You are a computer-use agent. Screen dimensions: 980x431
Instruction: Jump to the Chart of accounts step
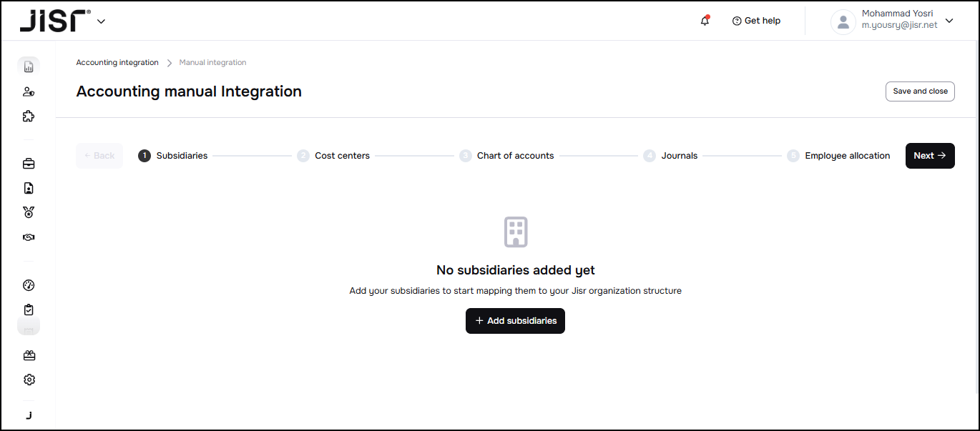(515, 156)
